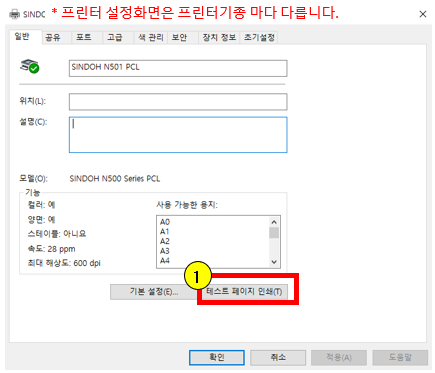Select the 일반 tab

(x=25, y=37)
